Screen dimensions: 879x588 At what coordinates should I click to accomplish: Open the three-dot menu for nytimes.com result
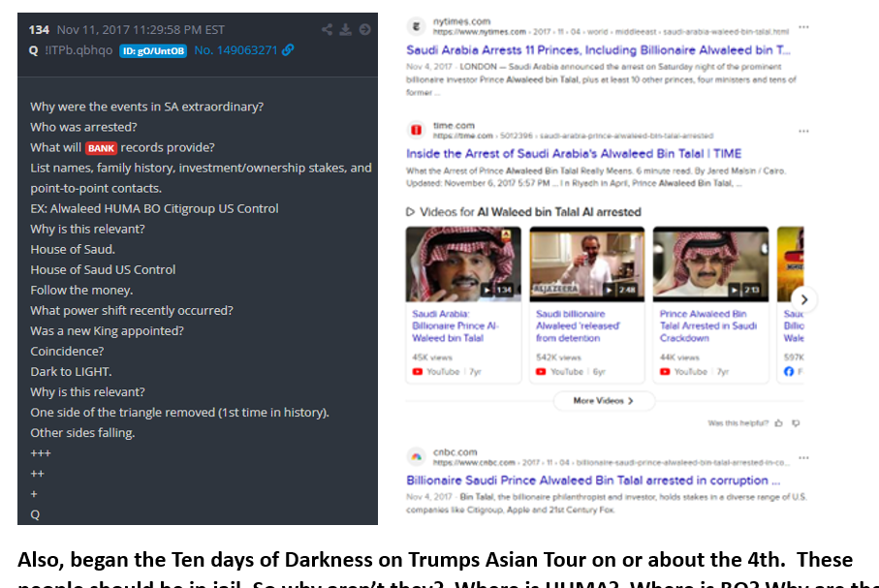[803, 27]
